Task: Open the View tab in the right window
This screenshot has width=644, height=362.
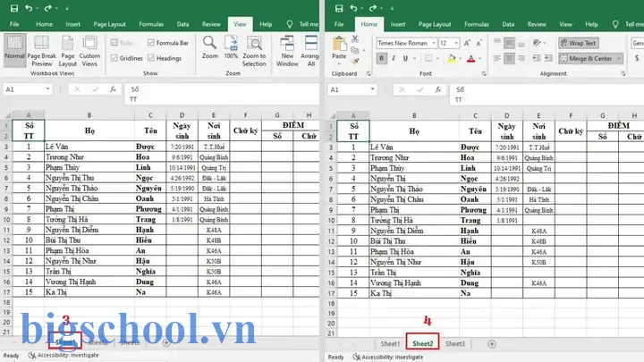Action: click(565, 24)
